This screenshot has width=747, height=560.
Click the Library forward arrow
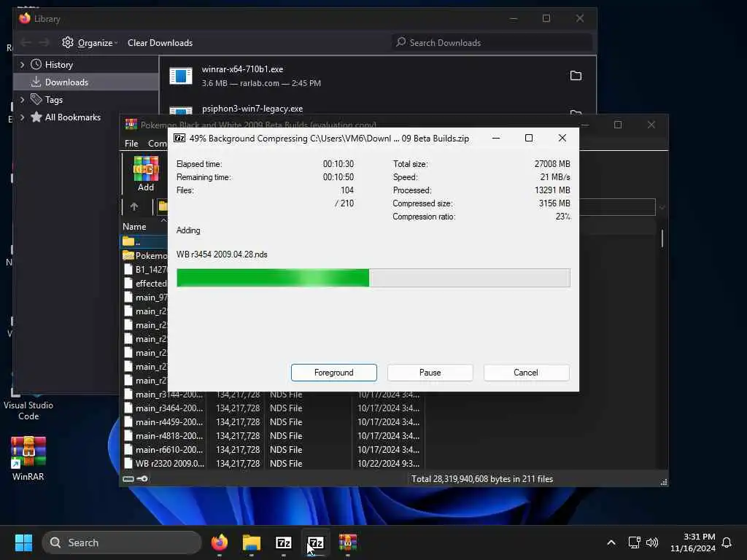click(x=44, y=43)
